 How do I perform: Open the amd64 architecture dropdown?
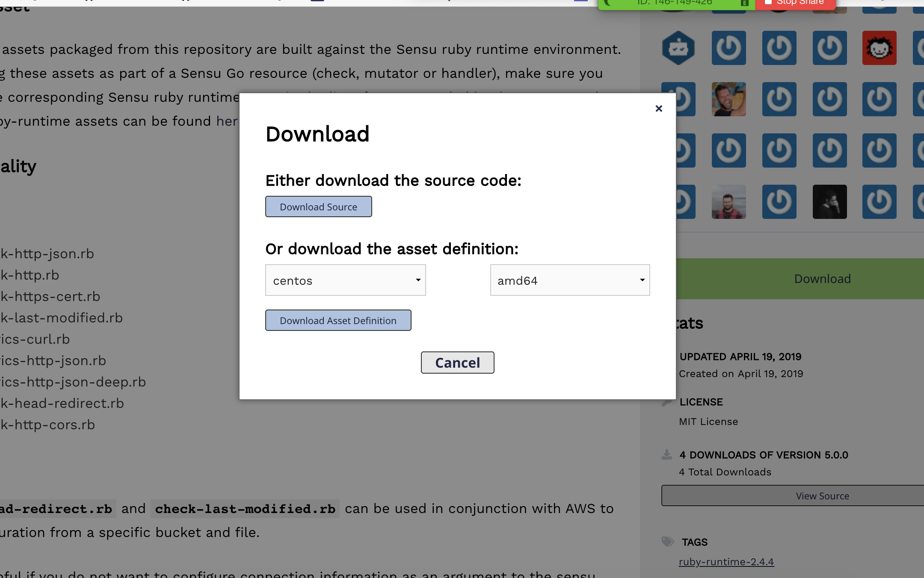click(x=569, y=280)
